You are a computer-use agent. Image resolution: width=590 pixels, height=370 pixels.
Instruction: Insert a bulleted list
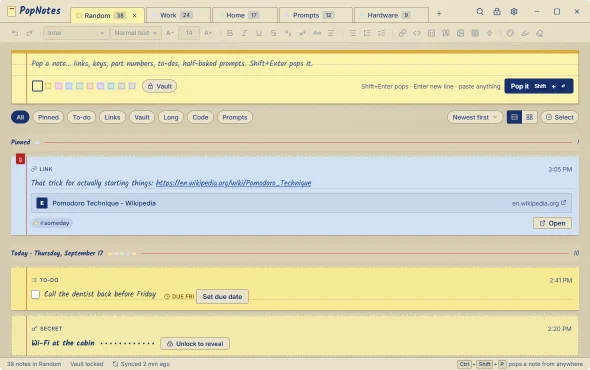(353, 33)
